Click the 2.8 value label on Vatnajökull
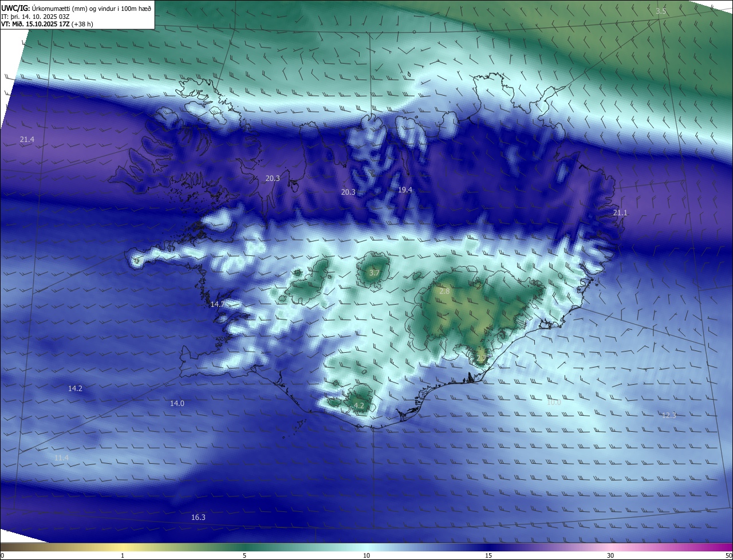The image size is (733, 560). (x=444, y=291)
